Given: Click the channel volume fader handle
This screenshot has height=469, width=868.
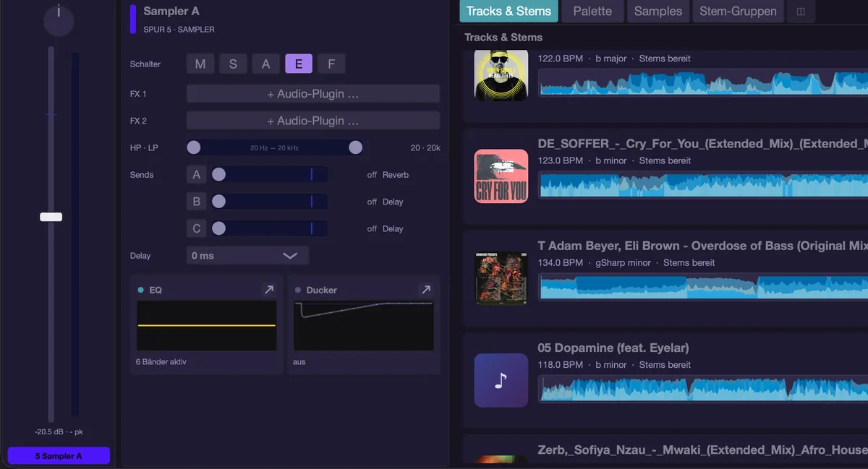Looking at the screenshot, I should pos(51,217).
